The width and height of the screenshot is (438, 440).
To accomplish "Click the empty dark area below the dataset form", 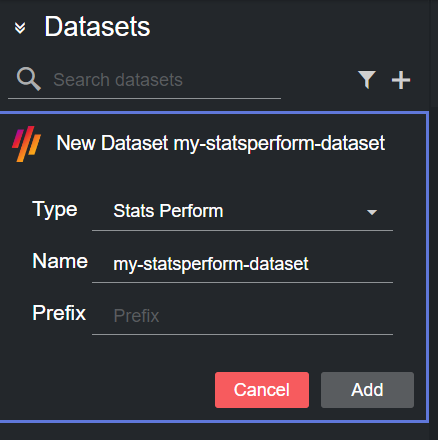I will 213,432.
